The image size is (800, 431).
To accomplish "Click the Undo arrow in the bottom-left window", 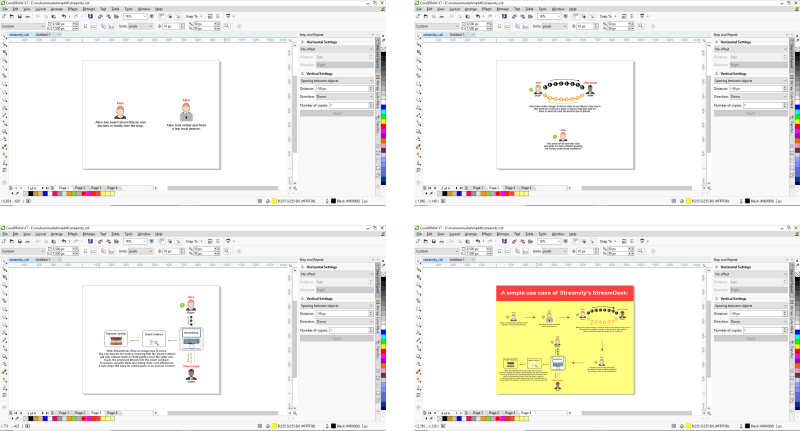I will [x=64, y=241].
